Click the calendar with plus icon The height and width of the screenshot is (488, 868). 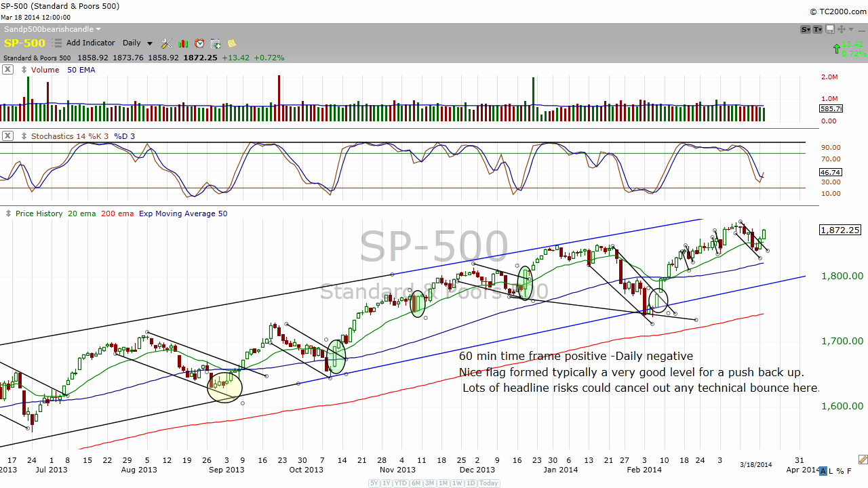tap(216, 43)
